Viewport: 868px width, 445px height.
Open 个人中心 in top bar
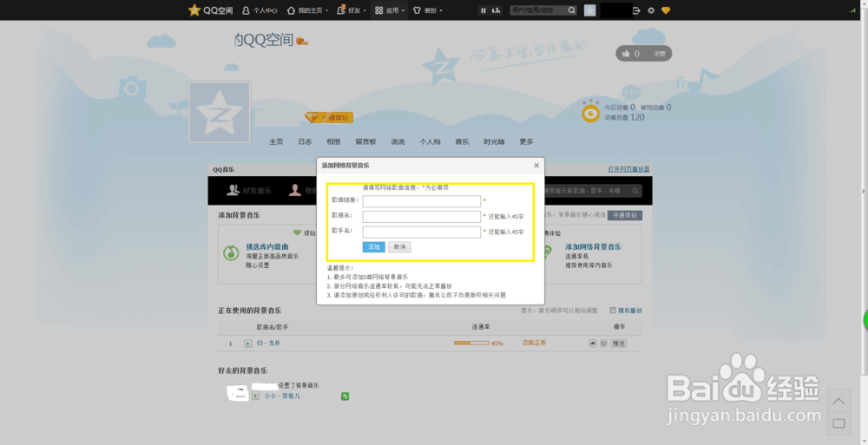click(x=260, y=10)
